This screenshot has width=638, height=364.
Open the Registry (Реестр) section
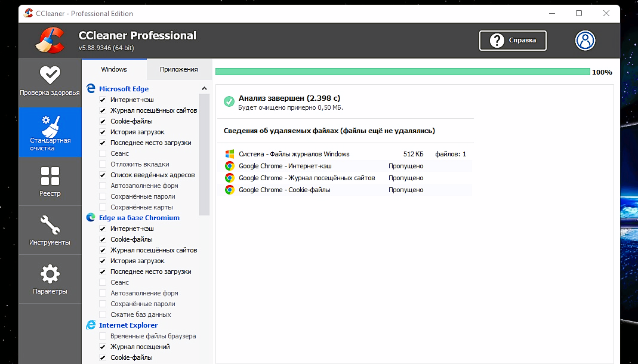pos(50,181)
